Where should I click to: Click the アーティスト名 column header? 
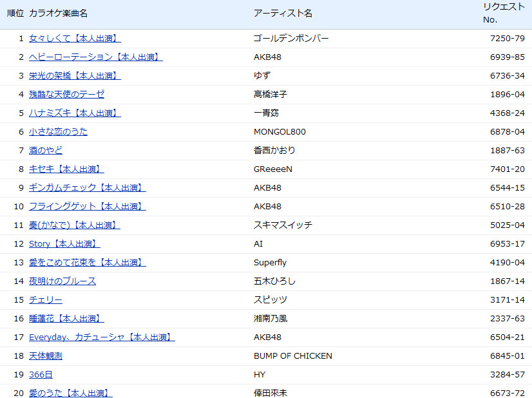[283, 14]
